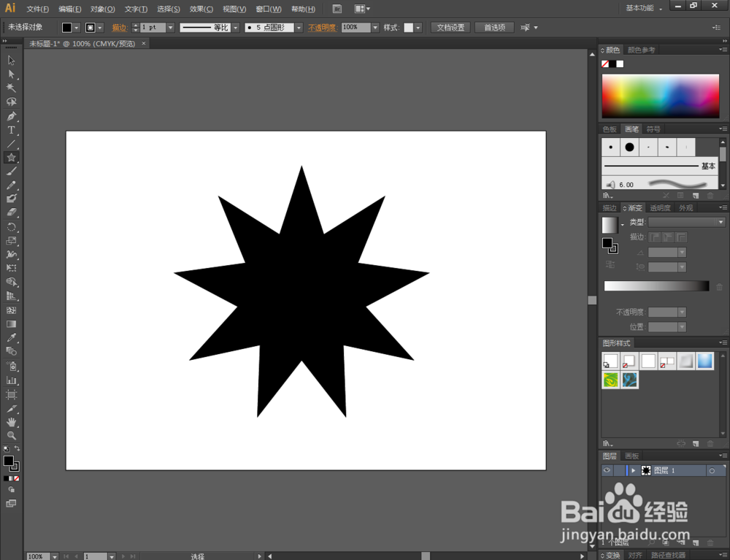Viewport: 730px width, 560px height.
Task: Switch to the 色板 swatches tab
Action: (x=610, y=129)
